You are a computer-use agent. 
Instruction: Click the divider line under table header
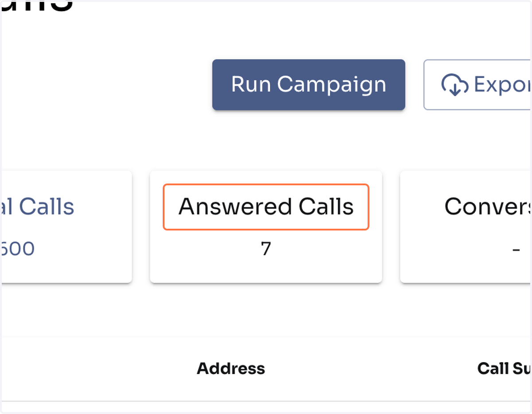pos(266,402)
